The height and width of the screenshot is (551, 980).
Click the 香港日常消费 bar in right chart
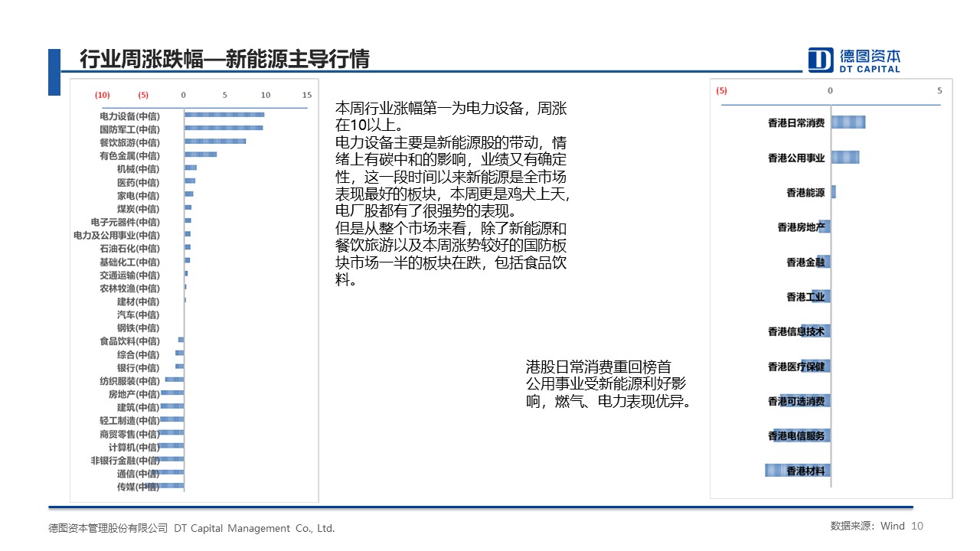(x=848, y=122)
